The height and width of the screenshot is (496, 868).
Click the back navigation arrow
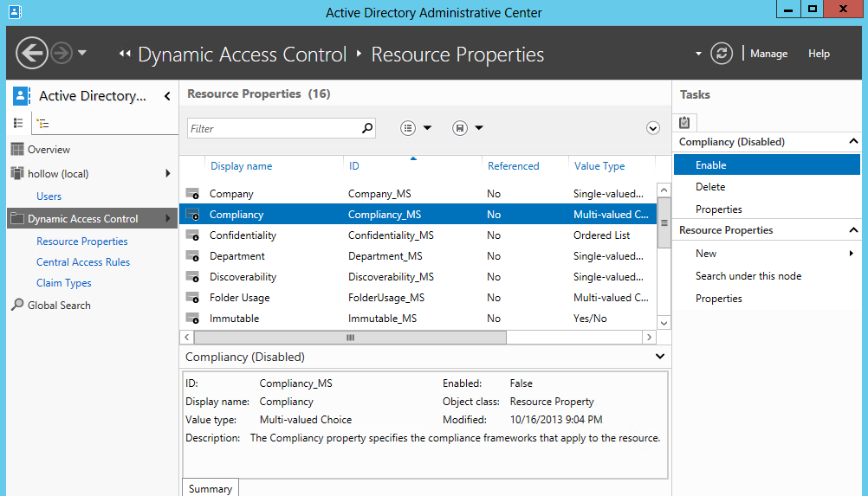point(32,54)
